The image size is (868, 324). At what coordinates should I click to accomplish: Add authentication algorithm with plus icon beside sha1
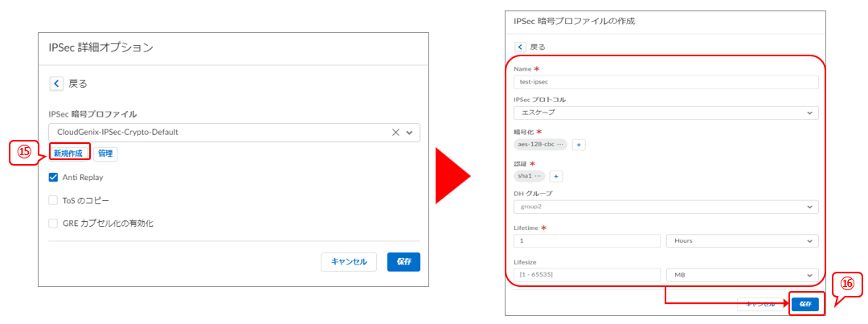[556, 175]
